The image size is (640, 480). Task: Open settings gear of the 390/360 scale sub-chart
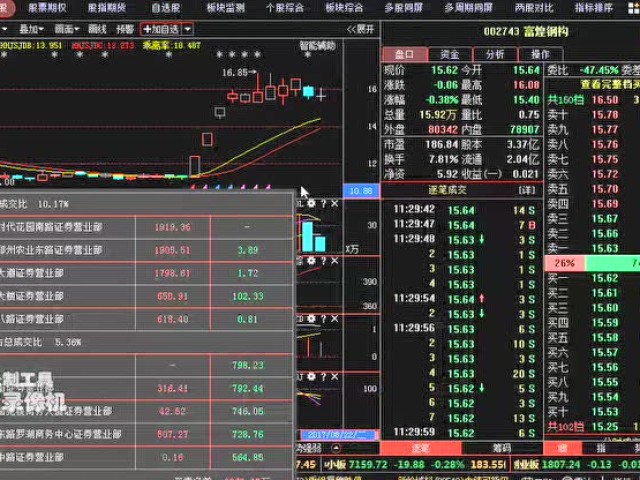click(x=311, y=260)
